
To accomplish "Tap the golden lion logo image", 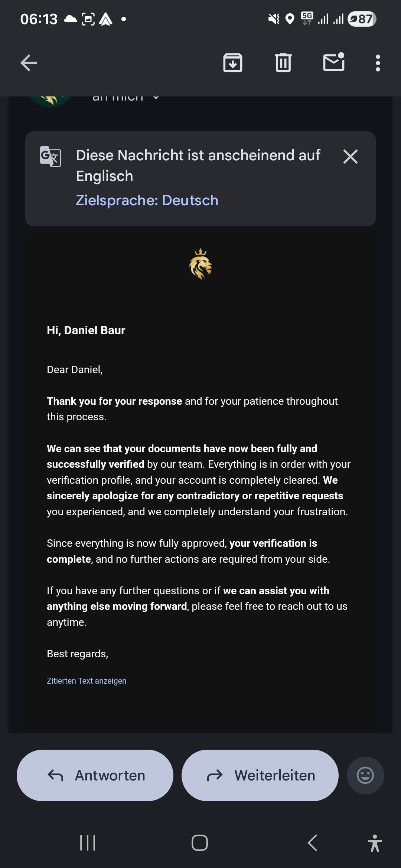I will (x=200, y=264).
